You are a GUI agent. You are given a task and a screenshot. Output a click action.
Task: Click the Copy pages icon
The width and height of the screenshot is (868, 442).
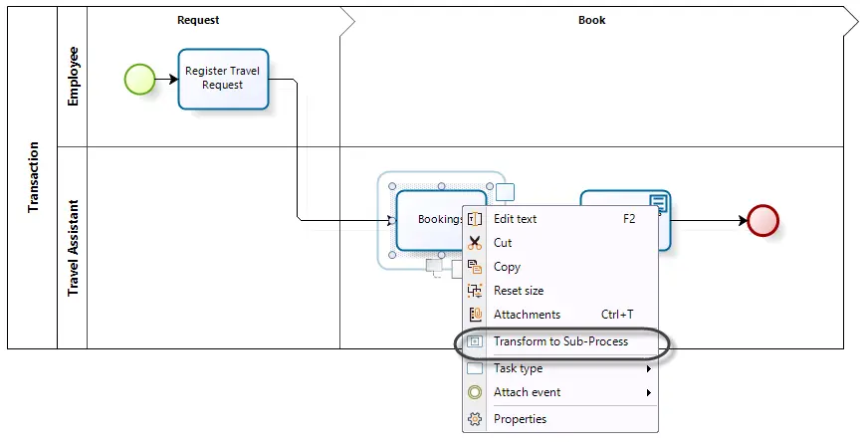(475, 267)
